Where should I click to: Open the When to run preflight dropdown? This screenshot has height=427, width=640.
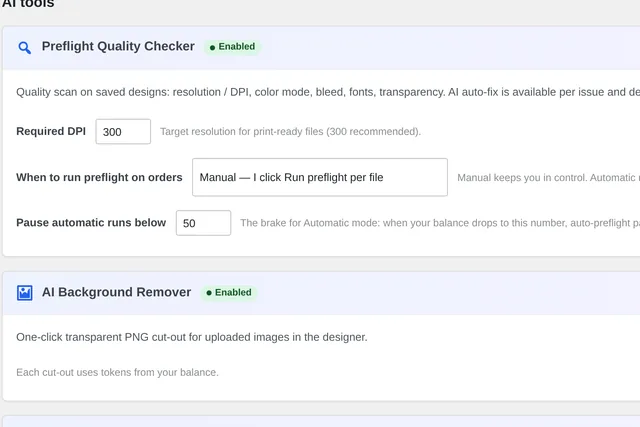click(320, 177)
